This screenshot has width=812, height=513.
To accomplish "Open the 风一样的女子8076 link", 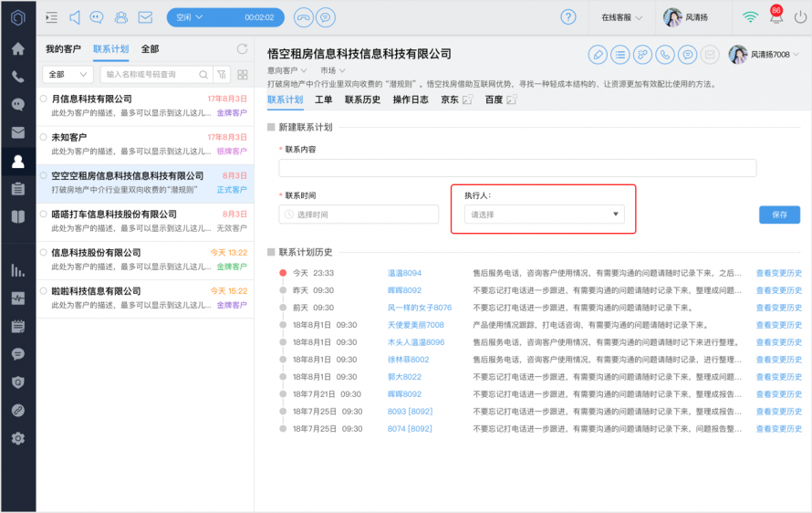I will (420, 308).
